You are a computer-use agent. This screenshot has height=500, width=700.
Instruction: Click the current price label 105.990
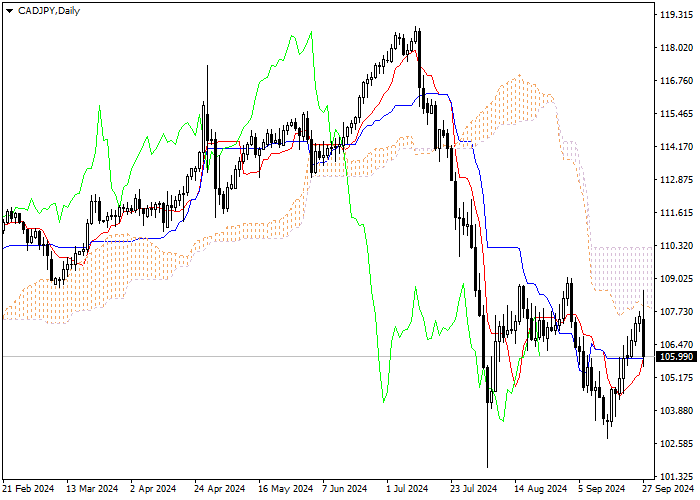point(676,357)
